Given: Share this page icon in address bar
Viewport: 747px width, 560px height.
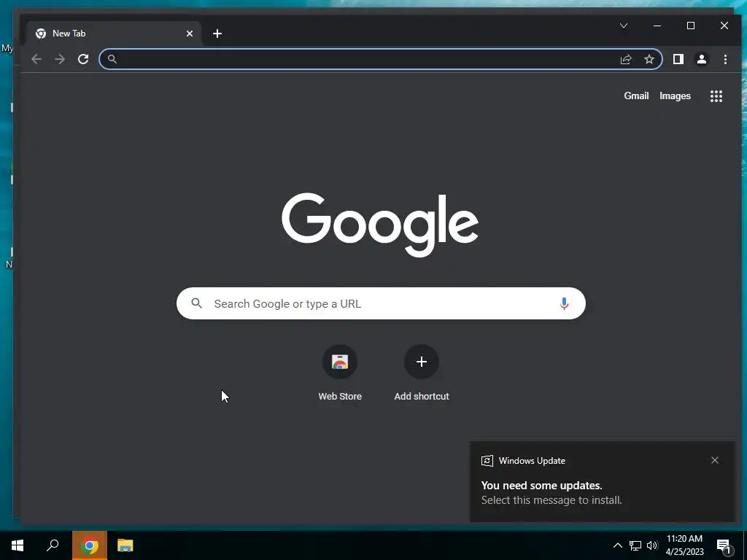Looking at the screenshot, I should [625, 59].
